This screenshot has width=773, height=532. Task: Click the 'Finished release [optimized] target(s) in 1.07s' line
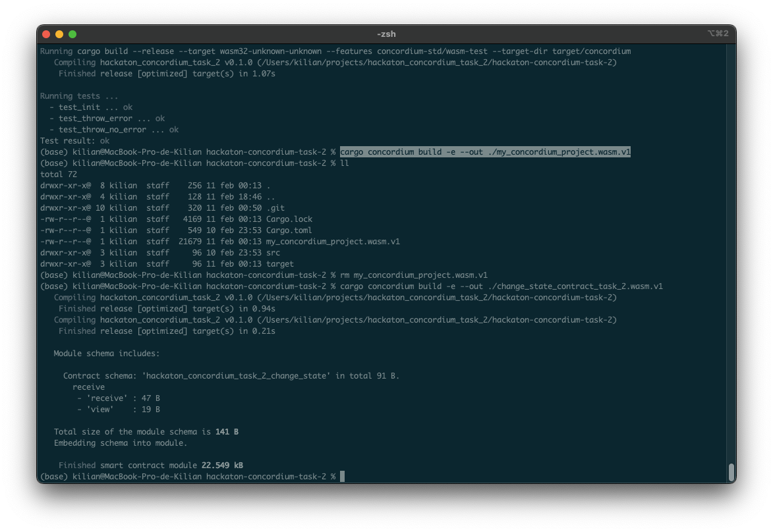167,73
